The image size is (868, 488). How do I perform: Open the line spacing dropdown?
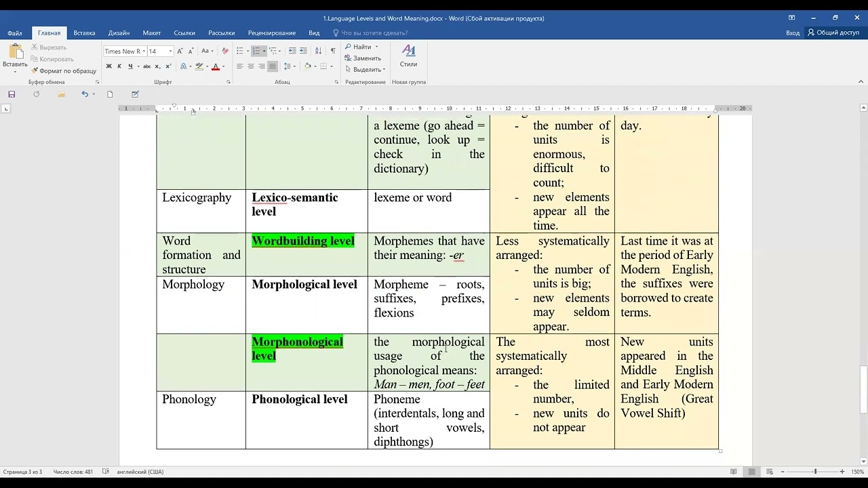[x=290, y=66]
